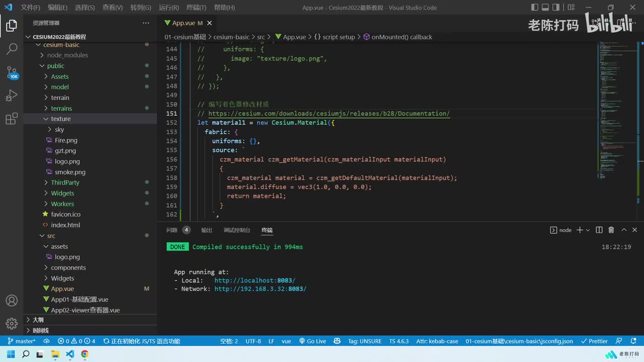This screenshot has height=362, width=644.
Task: Switch to the 调试控制台 panel tab
Action: tap(237, 230)
